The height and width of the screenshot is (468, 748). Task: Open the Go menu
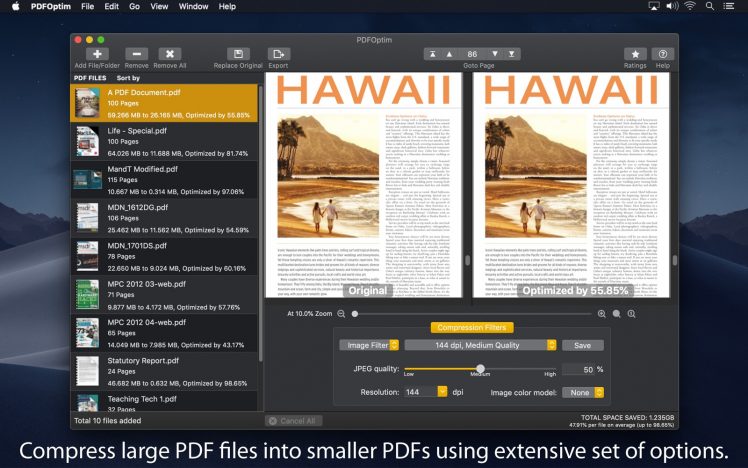tap(133, 6)
